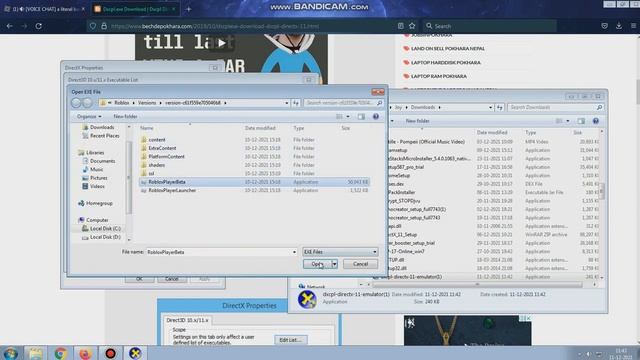640x360 pixels.
Task: Click Windows Start button
Action: pyautogui.click(x=10, y=353)
